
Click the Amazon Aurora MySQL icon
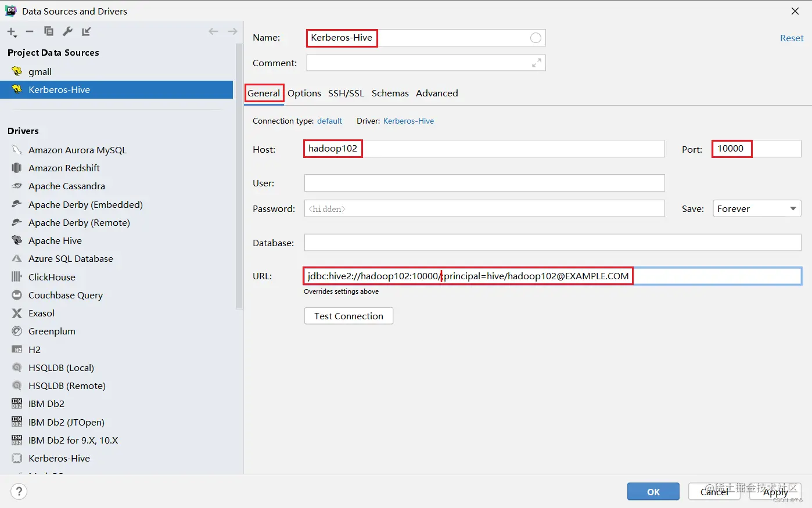point(17,150)
